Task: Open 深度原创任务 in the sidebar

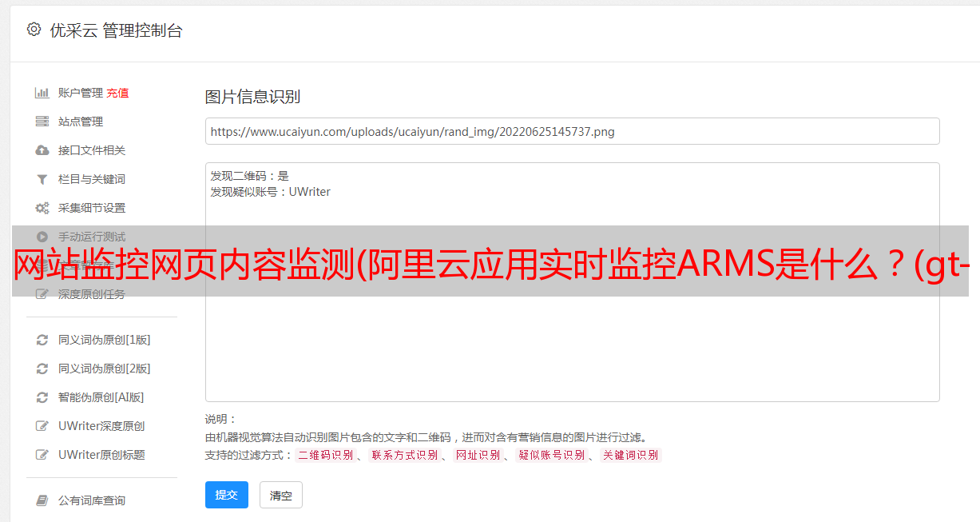Action: [92, 294]
